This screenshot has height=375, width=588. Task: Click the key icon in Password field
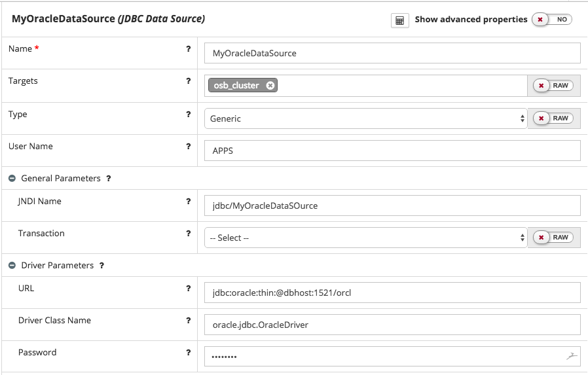point(571,356)
